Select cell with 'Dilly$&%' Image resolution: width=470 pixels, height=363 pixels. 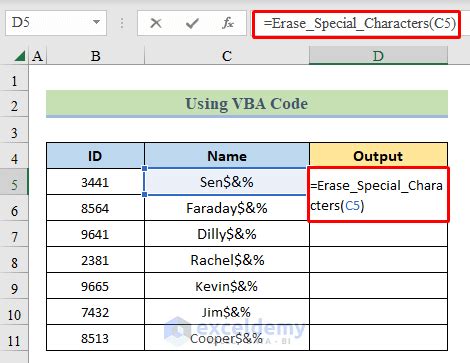pyautogui.click(x=227, y=234)
